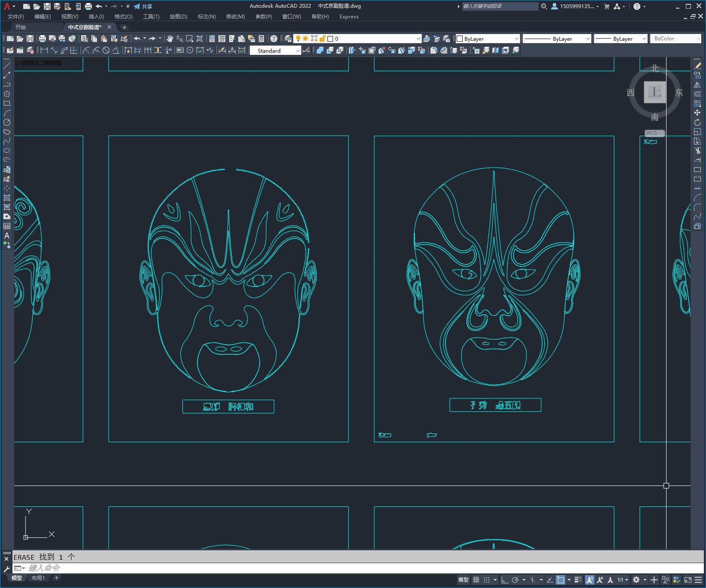Open the Express menu
706x588 pixels.
(349, 17)
